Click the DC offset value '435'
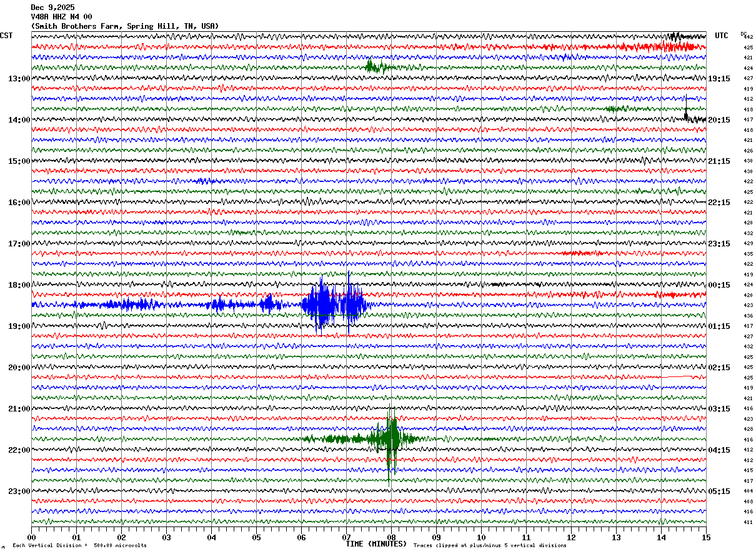The image size is (756, 554). point(748,254)
